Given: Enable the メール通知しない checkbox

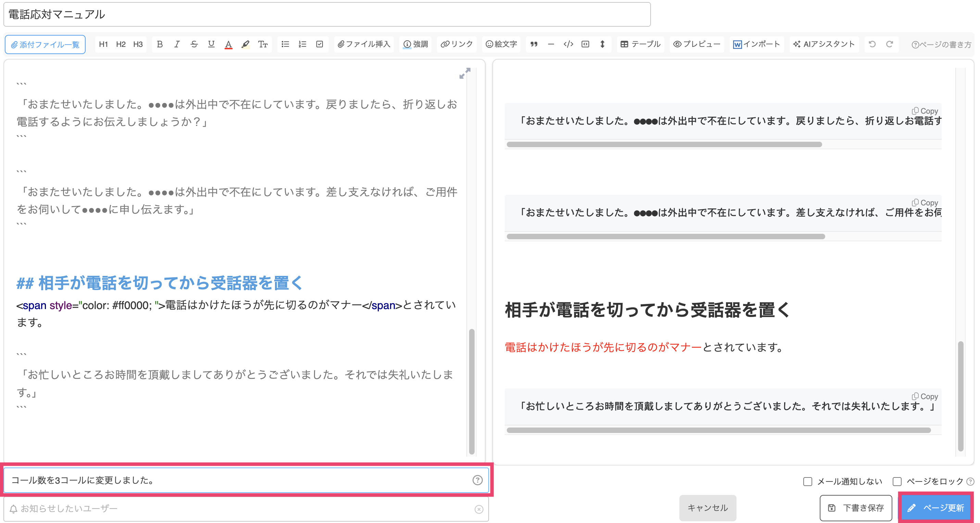Looking at the screenshot, I should click(807, 481).
